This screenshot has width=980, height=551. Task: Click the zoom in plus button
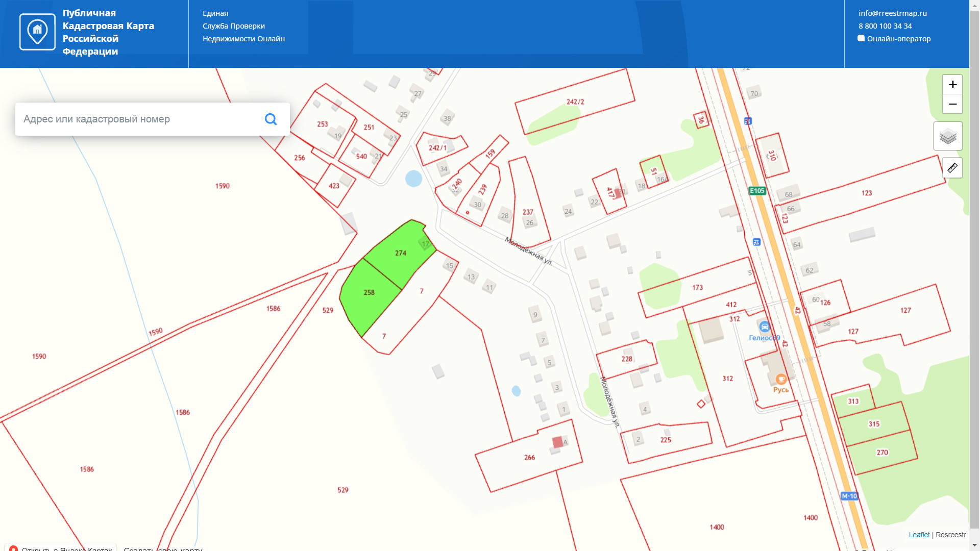[x=952, y=85]
